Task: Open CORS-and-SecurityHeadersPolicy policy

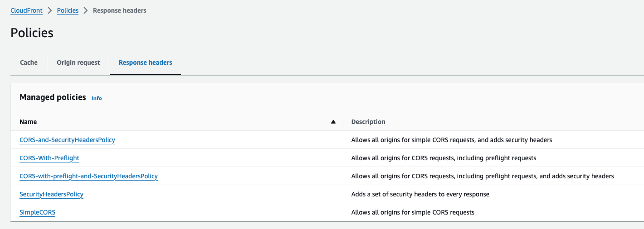Action: [67, 140]
